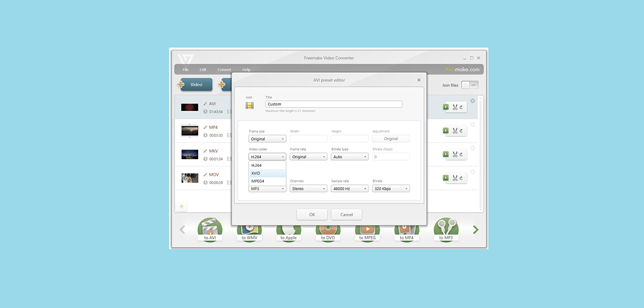
Task: Remove the AVI file with its X icon
Action: 473,101
